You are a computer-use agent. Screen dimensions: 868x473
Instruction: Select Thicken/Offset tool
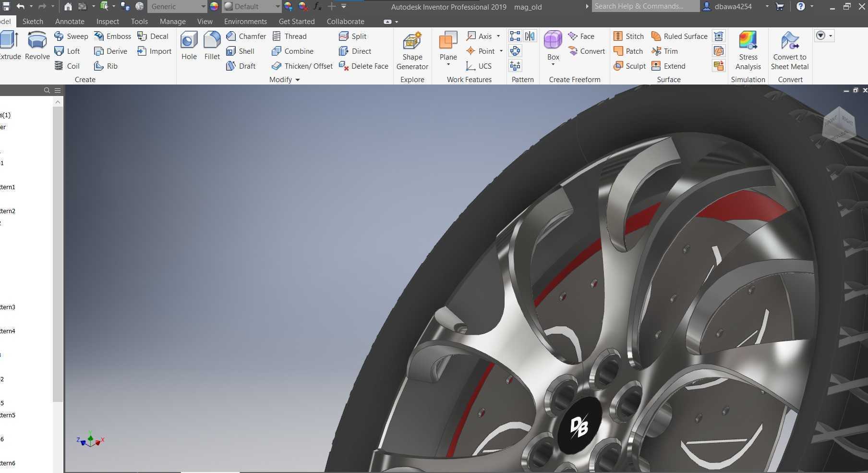pyautogui.click(x=302, y=66)
